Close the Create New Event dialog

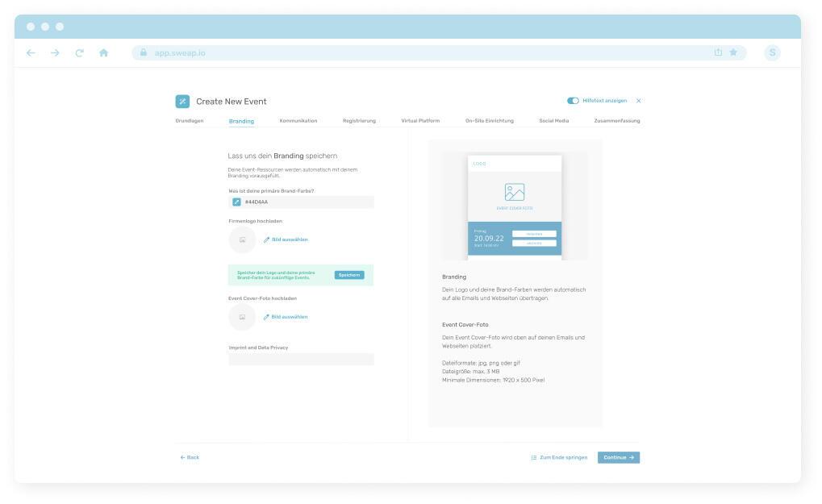click(x=638, y=101)
